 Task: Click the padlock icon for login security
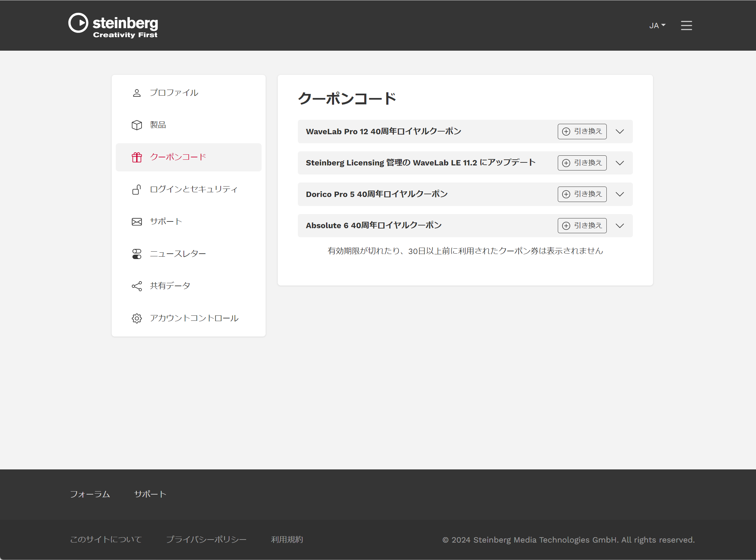coord(137,190)
